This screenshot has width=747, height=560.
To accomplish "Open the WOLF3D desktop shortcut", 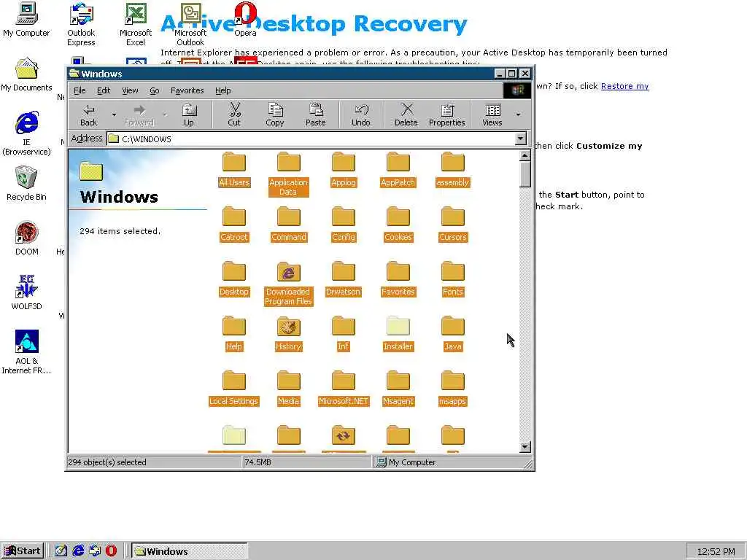I will [26, 293].
